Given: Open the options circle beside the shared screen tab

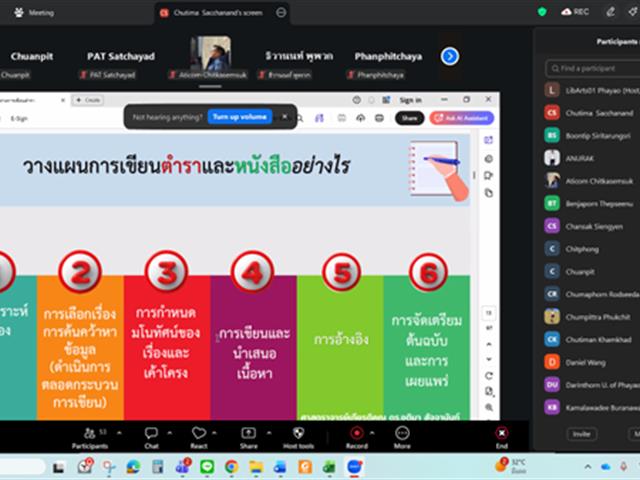Looking at the screenshot, I should pyautogui.click(x=281, y=13).
